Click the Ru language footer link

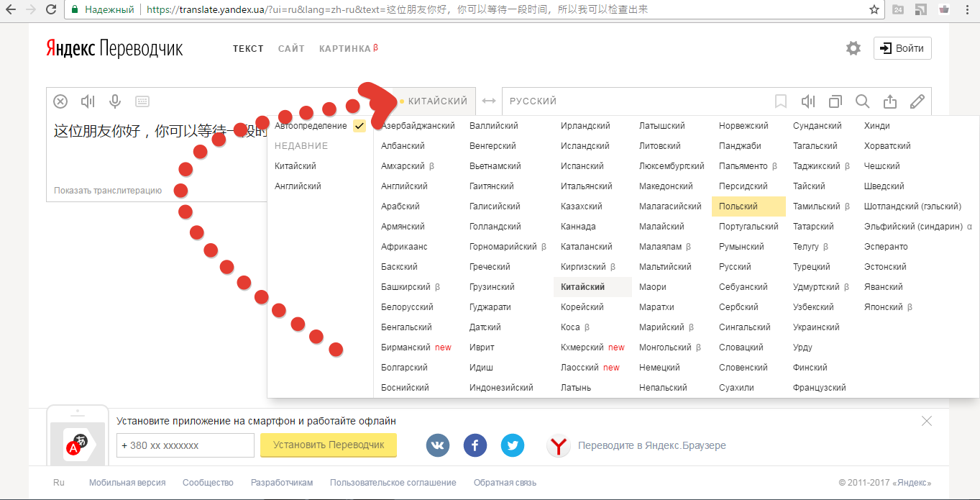tap(59, 483)
